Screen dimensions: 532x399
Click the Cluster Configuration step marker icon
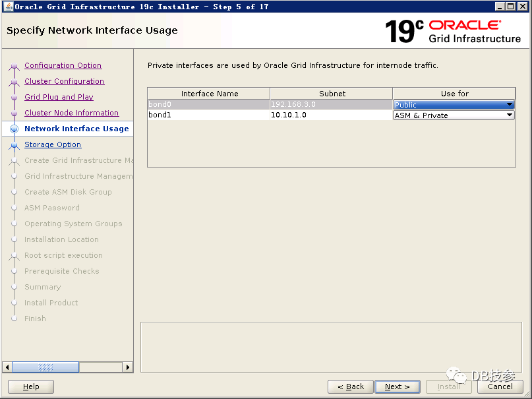[x=14, y=81]
